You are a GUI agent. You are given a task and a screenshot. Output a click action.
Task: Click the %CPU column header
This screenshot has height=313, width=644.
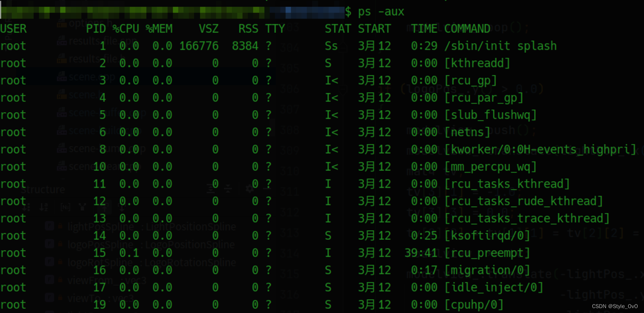(126, 29)
